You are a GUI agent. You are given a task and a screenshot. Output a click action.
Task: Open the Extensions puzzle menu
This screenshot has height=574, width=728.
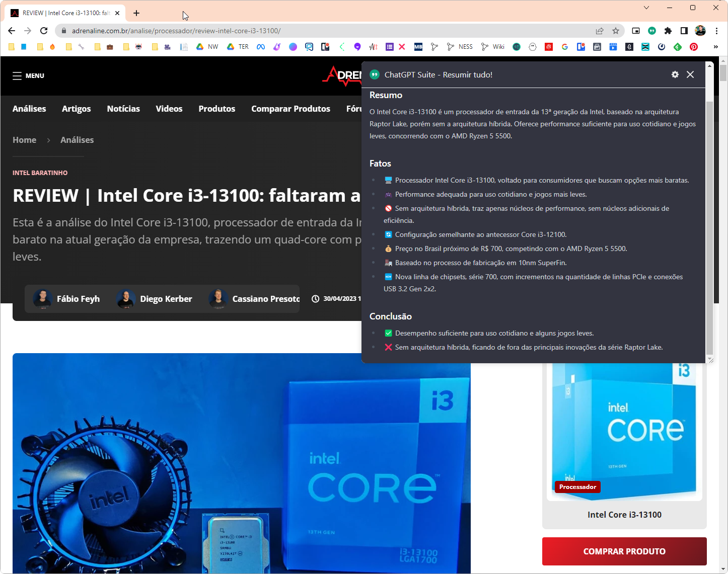(x=668, y=31)
